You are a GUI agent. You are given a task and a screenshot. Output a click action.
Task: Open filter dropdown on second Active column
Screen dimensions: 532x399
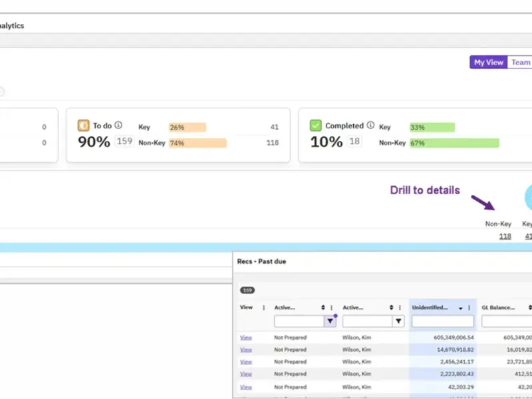398,321
